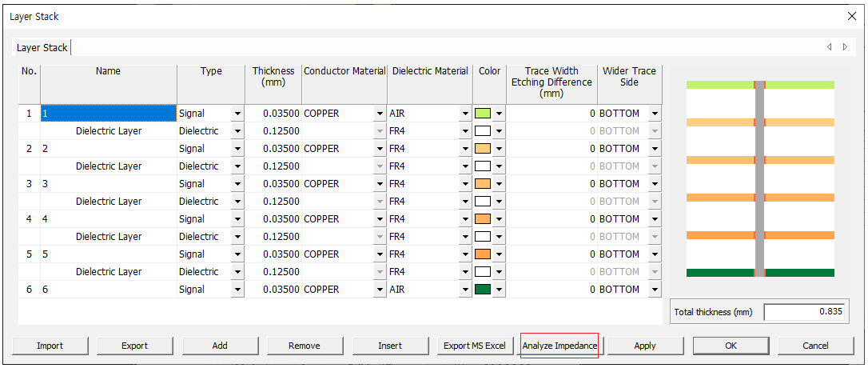868x368 pixels.
Task: Click the Total thickness field
Action: 805,312
